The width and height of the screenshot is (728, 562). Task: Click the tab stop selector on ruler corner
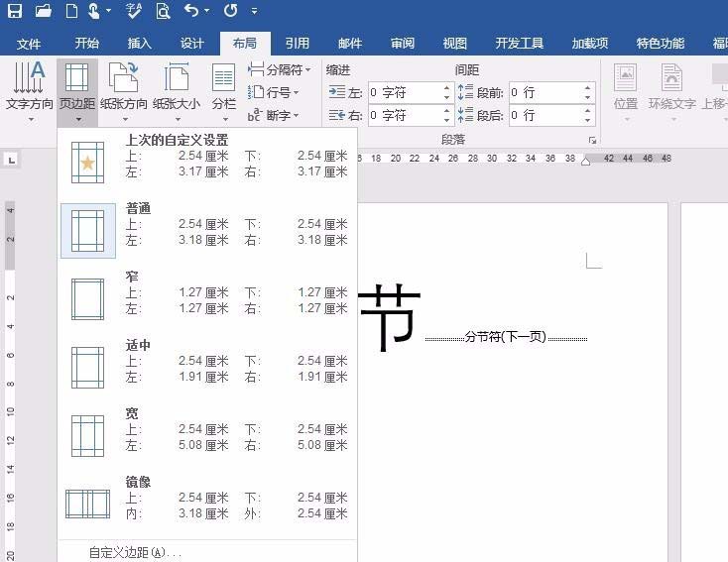(x=11, y=161)
